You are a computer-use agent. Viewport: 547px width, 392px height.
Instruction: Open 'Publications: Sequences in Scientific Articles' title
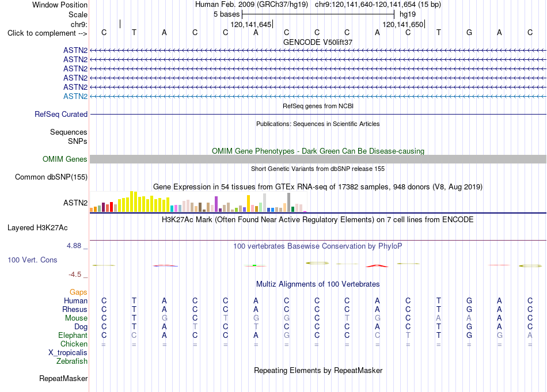point(318,124)
